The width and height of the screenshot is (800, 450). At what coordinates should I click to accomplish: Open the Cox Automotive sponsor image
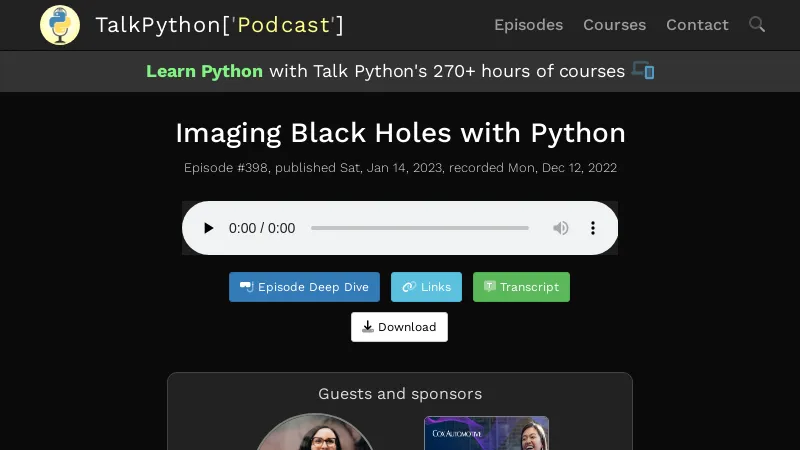coord(486,434)
